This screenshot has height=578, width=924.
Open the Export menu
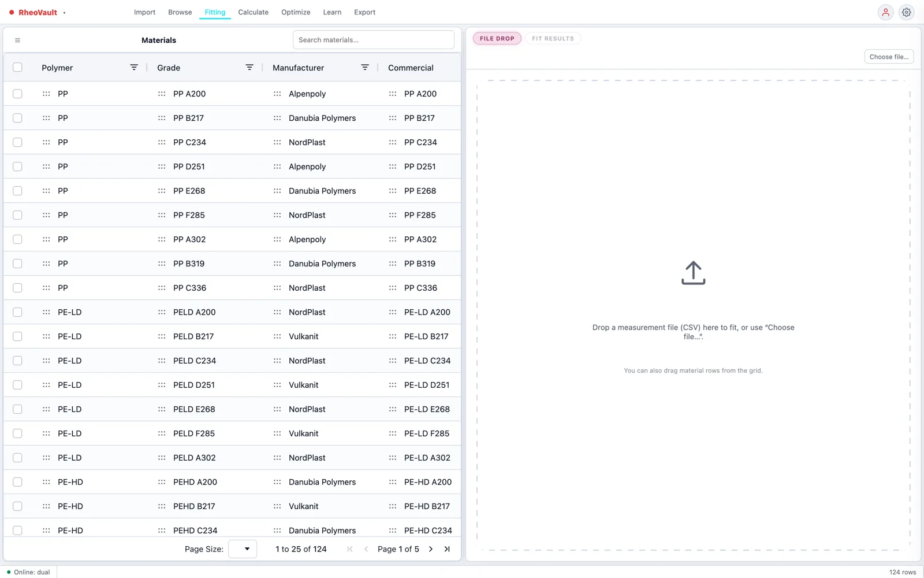pos(365,12)
